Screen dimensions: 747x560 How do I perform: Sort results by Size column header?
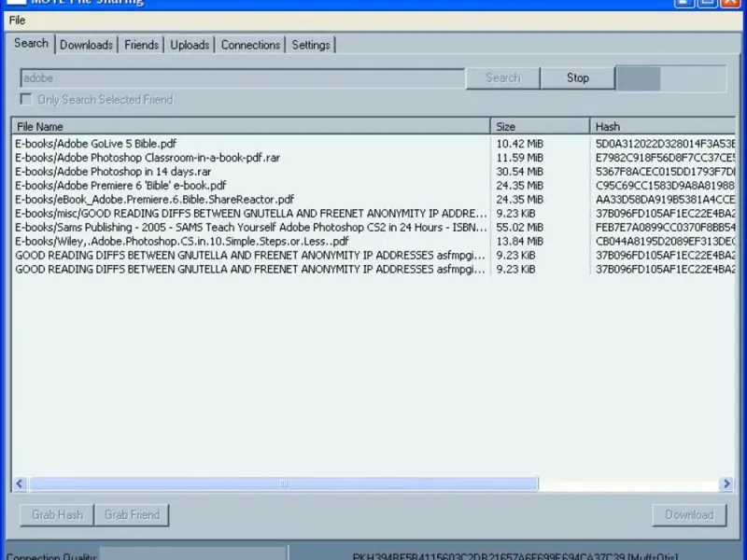(x=541, y=127)
